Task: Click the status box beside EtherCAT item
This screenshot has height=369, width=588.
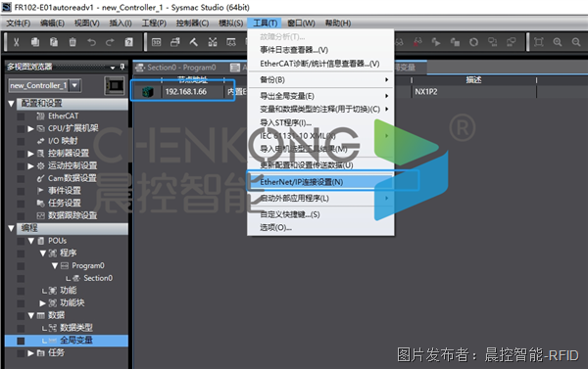Action: (21, 116)
